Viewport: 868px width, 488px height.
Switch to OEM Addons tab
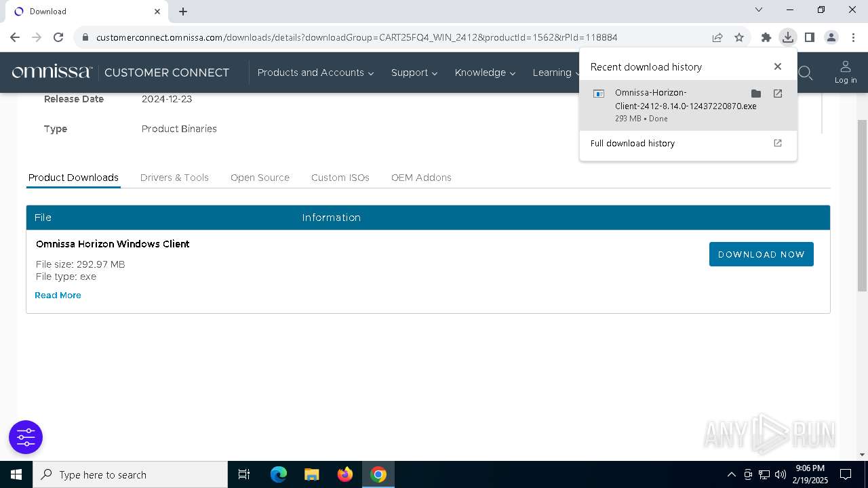421,178
